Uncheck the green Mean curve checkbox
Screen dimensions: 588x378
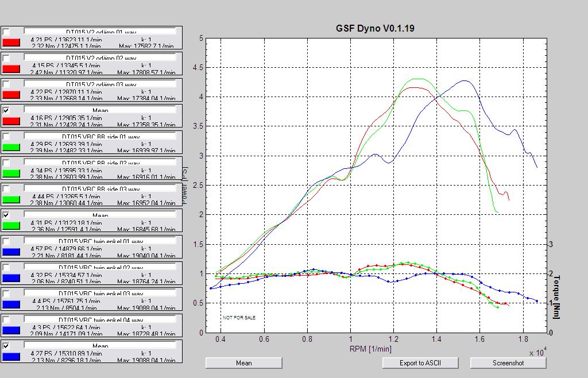click(6, 215)
